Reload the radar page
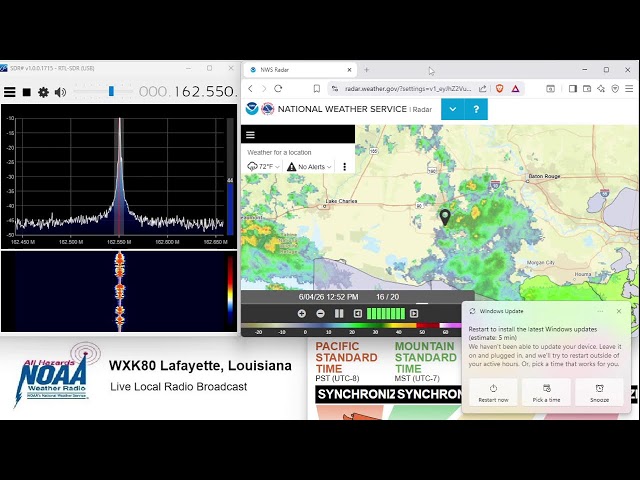The width and height of the screenshot is (640, 480). click(x=278, y=89)
